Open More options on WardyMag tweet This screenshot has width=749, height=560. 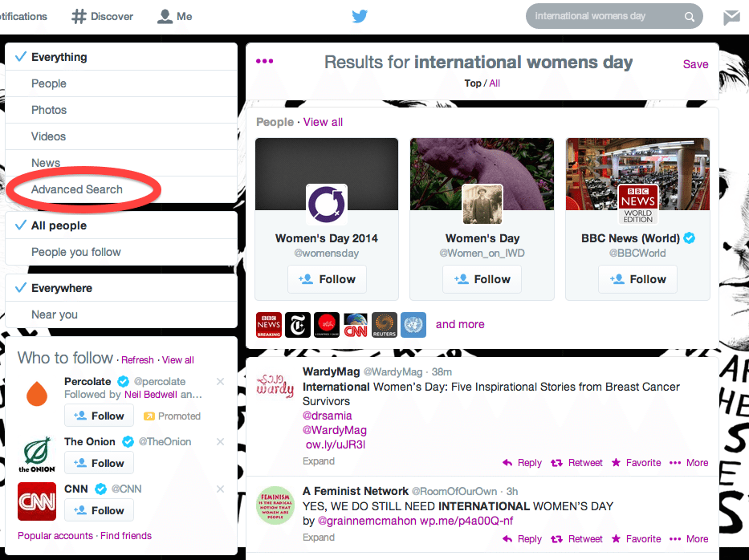click(x=689, y=463)
